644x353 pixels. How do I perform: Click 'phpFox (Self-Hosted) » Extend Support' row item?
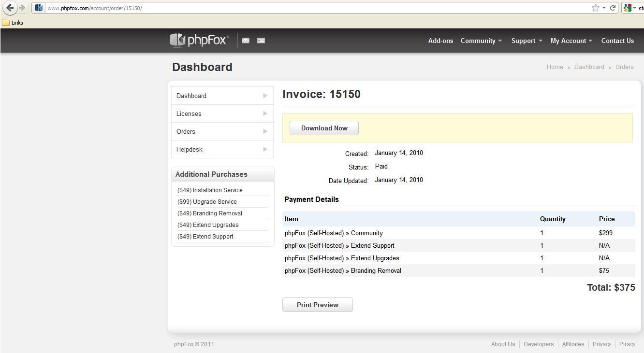point(339,245)
